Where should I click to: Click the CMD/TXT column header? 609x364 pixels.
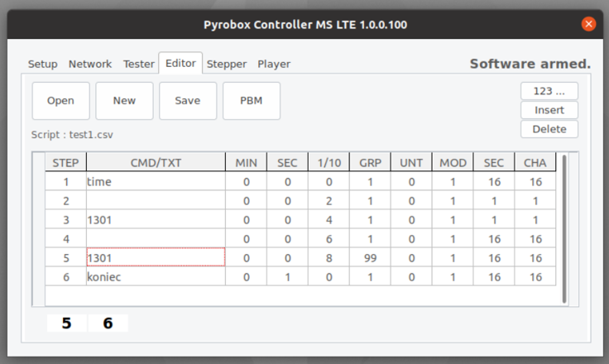[156, 162]
